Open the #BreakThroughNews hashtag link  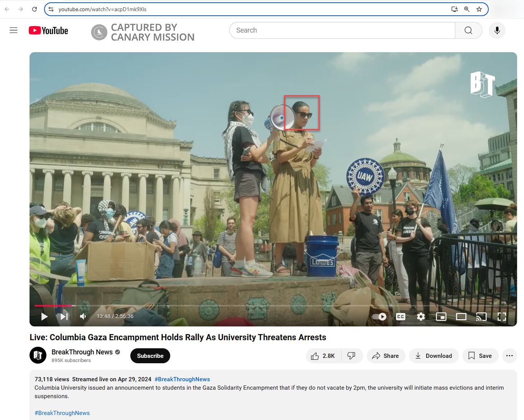click(182, 379)
